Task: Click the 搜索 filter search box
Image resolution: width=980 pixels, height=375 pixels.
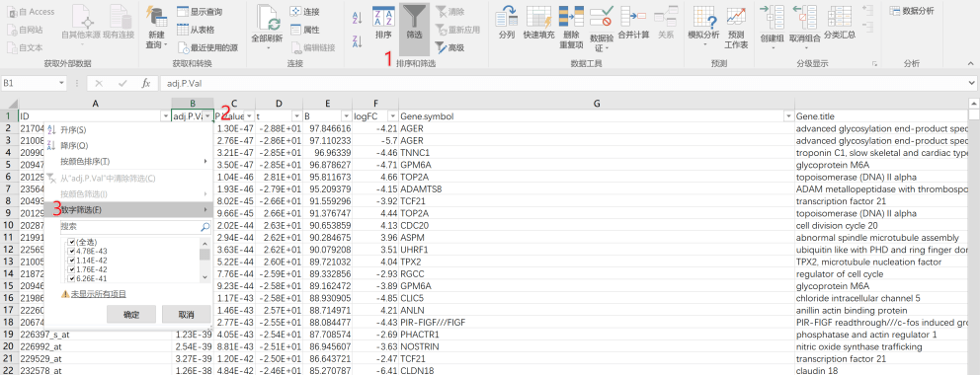Action: pos(135,227)
